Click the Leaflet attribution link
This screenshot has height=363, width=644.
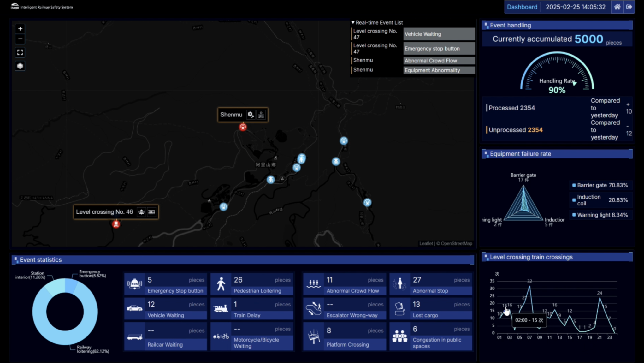coord(426,243)
